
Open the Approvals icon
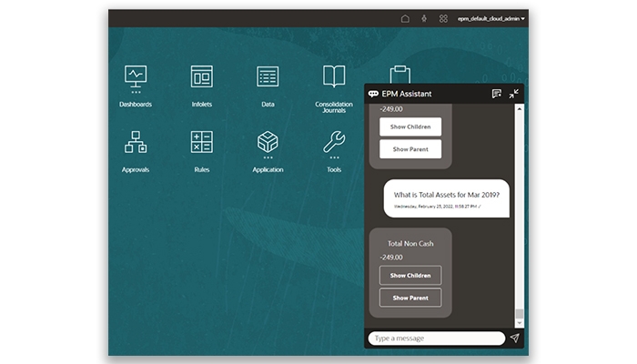[x=136, y=143]
